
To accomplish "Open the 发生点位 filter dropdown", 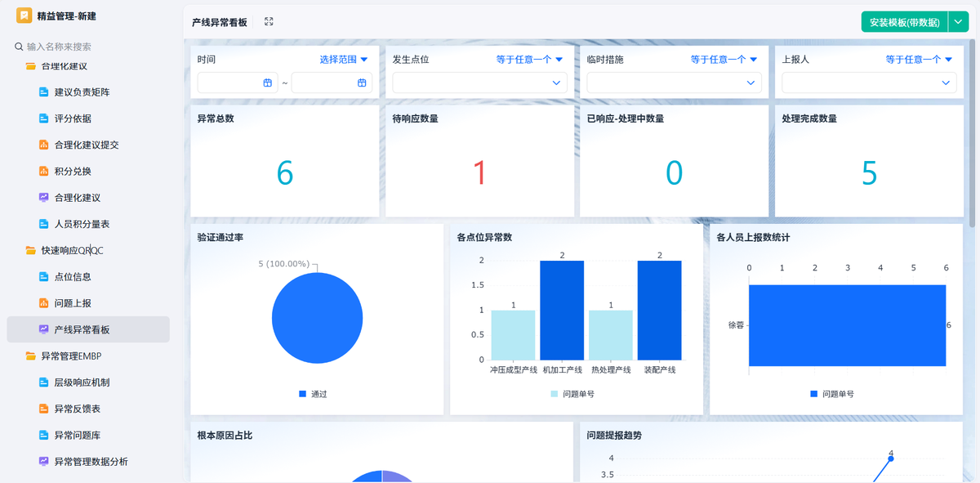I will pos(480,83).
